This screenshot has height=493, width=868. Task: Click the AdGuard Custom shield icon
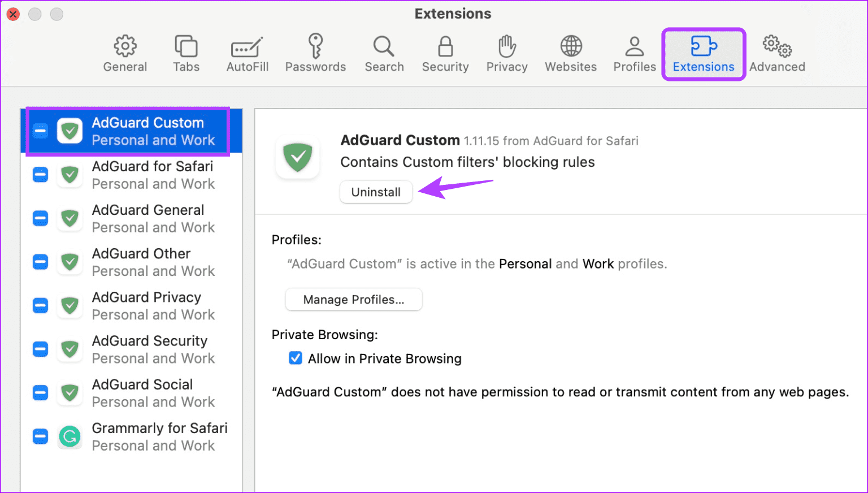click(x=70, y=131)
